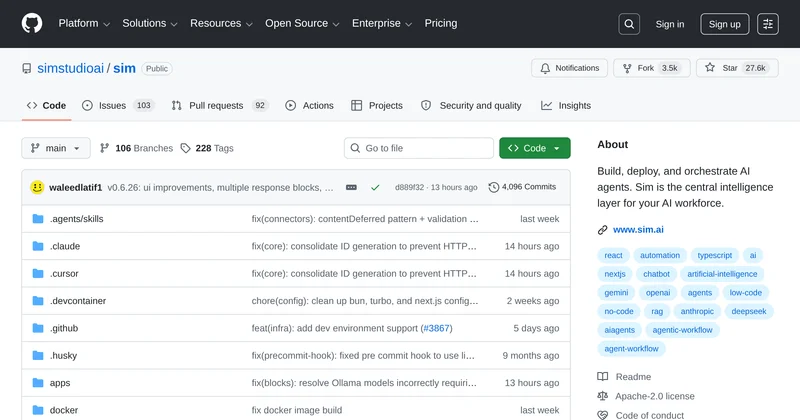Open the www.sim.ai website link
Screen dimensions: 800x420
pos(638,230)
